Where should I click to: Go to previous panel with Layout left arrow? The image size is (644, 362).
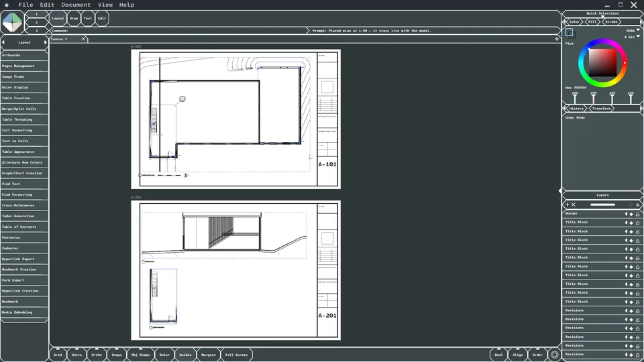[x=3, y=42]
